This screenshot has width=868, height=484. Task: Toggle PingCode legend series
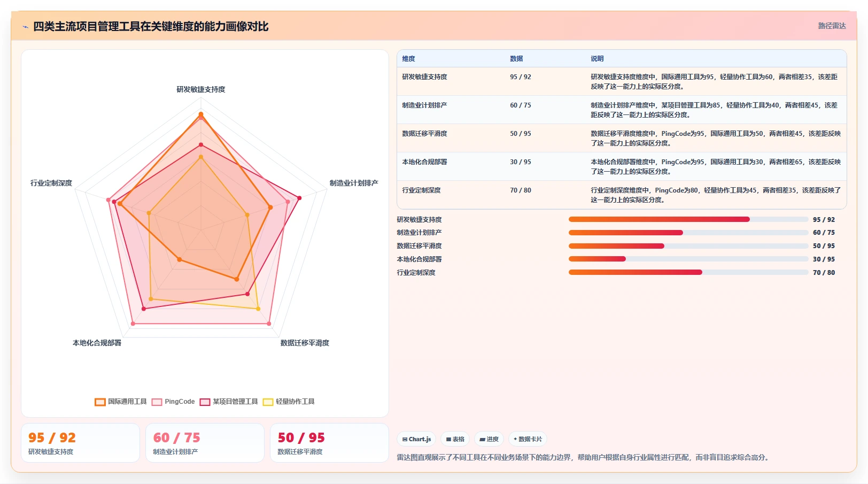173,402
